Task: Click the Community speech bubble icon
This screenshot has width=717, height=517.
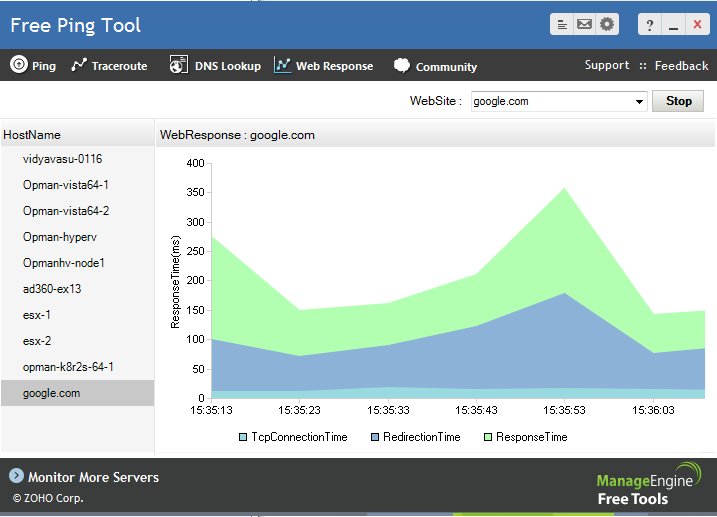Action: 402,65
